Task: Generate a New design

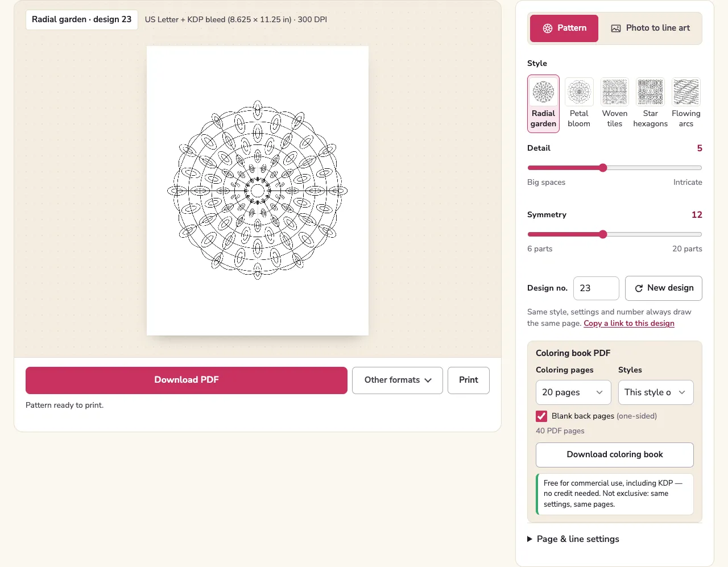Action: [664, 288]
